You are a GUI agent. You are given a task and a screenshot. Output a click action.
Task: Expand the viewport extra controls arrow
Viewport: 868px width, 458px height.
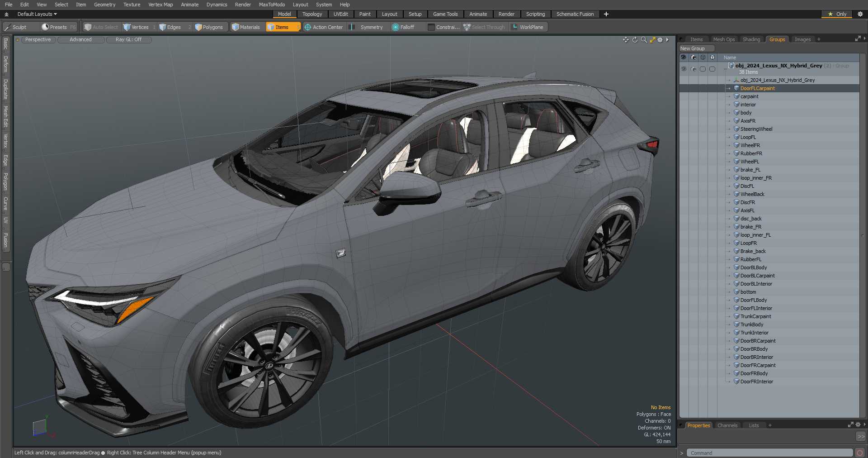click(667, 40)
